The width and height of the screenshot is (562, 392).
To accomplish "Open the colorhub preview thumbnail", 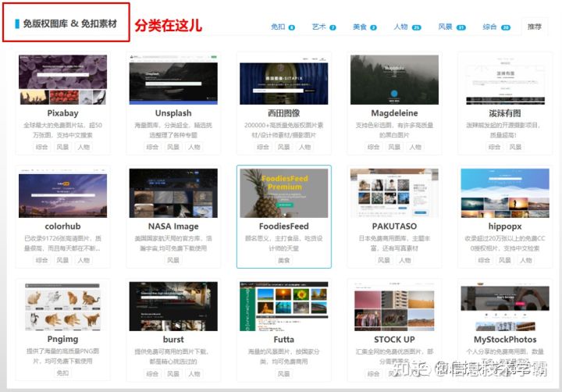I will pyautogui.click(x=62, y=193).
